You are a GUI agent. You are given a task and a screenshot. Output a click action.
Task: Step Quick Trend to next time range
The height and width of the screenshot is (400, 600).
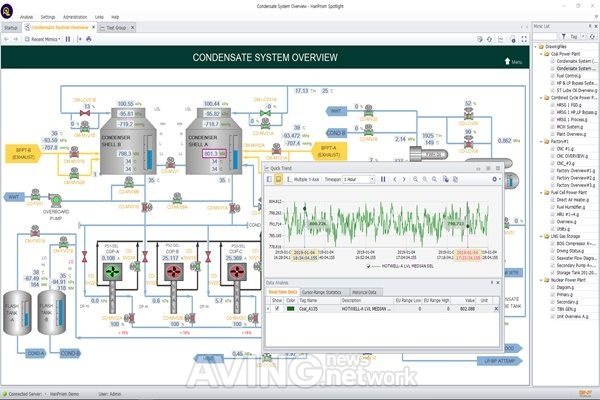click(x=404, y=179)
